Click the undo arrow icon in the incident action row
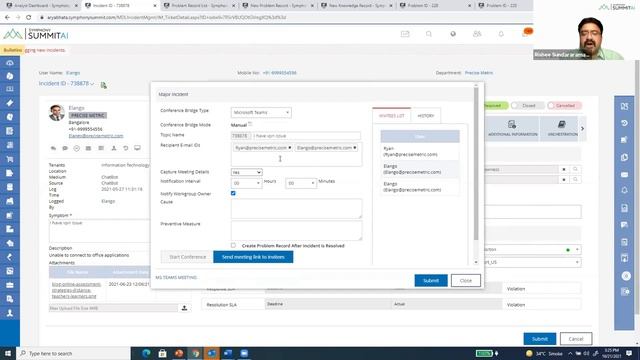This screenshot has height=360, width=640. point(126,148)
